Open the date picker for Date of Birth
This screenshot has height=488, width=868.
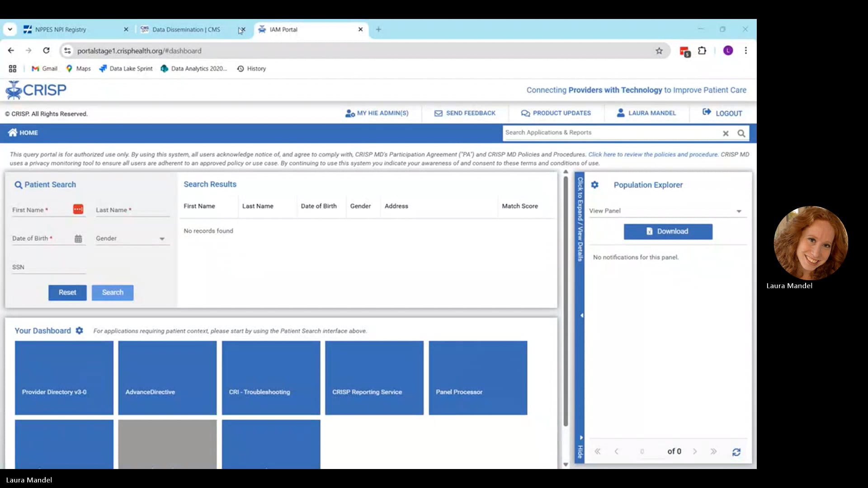coord(78,238)
